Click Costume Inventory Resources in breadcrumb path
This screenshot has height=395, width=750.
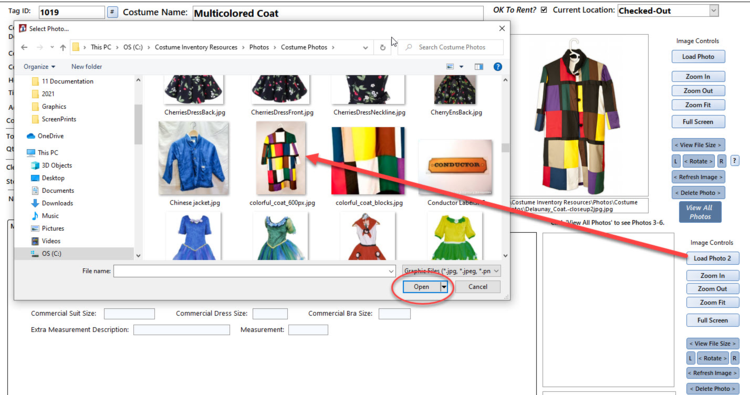click(196, 47)
